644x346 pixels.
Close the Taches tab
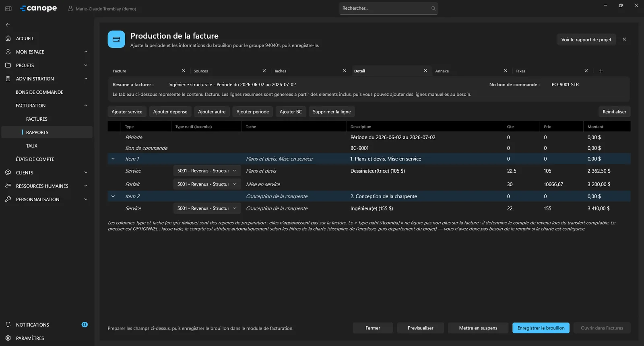345,71
